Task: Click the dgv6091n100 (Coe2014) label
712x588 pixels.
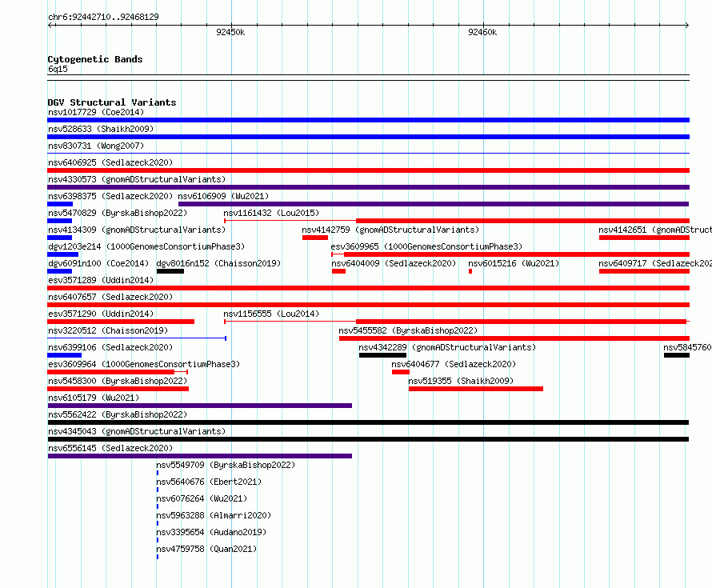Action: (x=98, y=263)
